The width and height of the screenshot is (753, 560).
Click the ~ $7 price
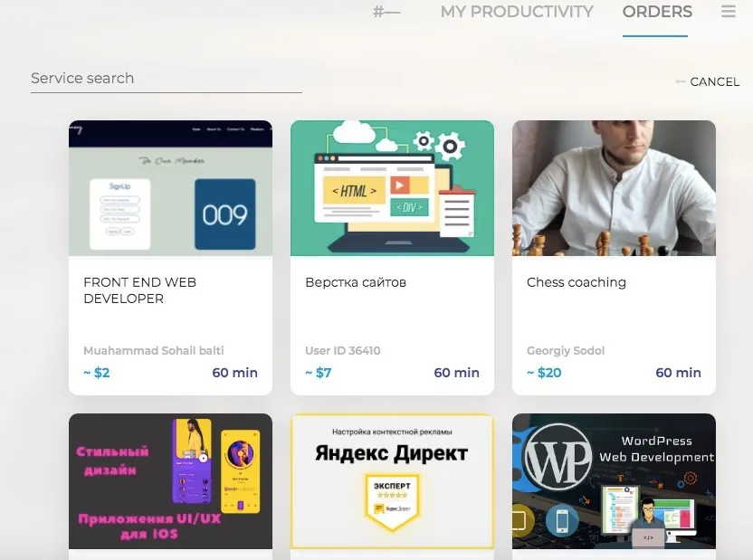[319, 373]
